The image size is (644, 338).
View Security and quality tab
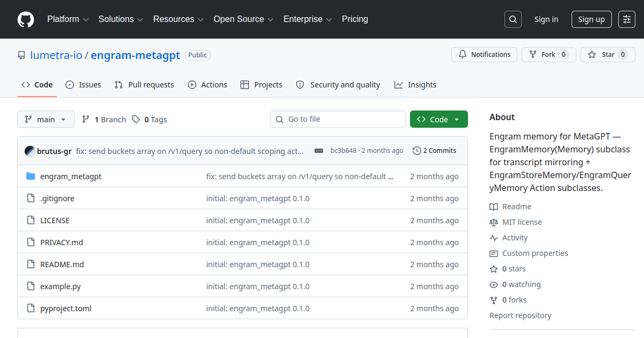tap(338, 85)
